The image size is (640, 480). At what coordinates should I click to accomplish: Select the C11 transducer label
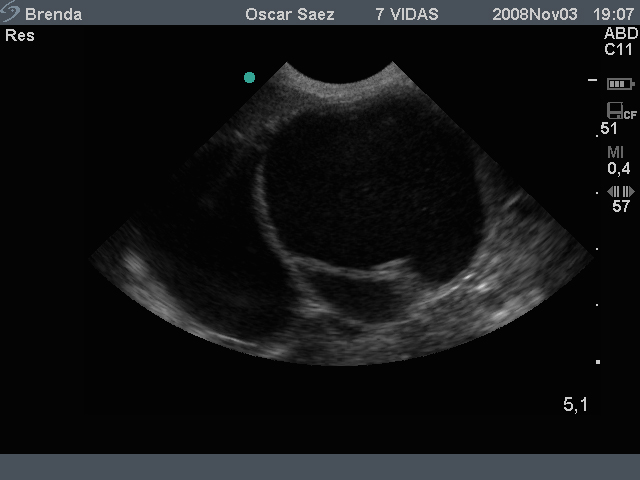pos(618,50)
